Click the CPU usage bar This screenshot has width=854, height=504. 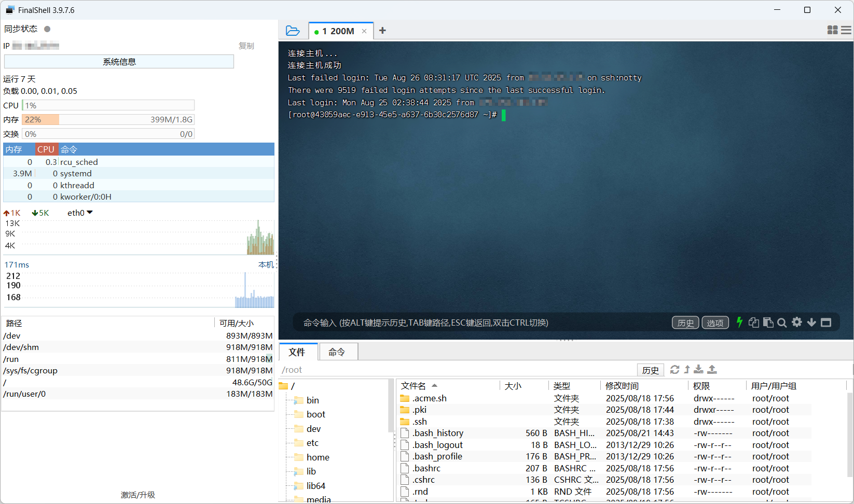point(108,105)
